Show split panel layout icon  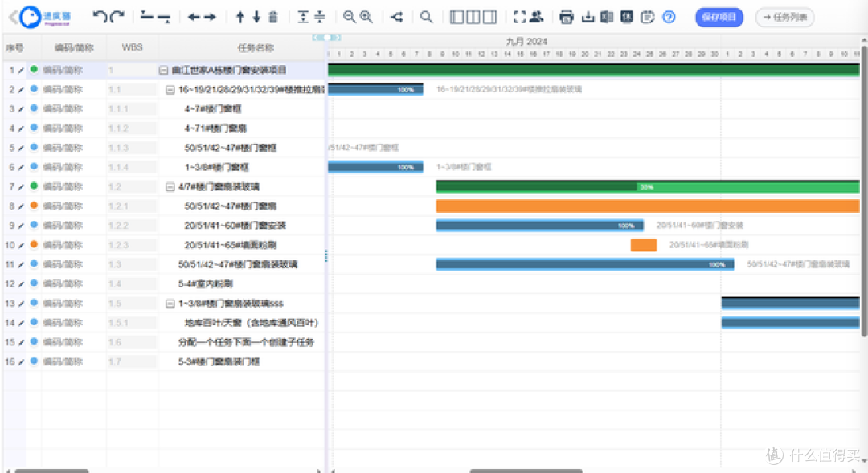click(x=473, y=17)
